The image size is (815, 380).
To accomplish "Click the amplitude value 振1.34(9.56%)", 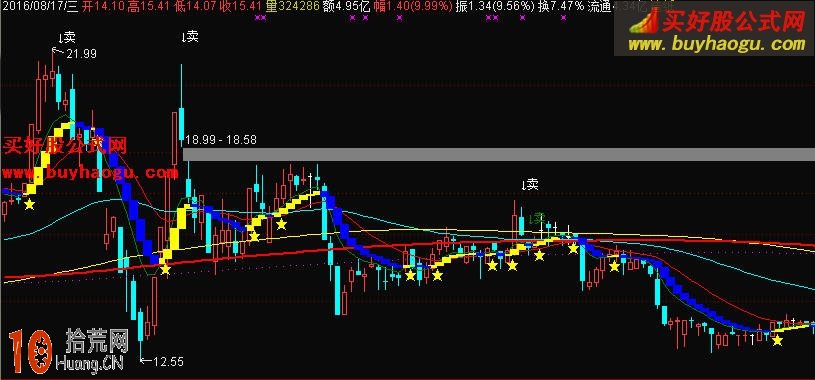I will pyautogui.click(x=495, y=7).
